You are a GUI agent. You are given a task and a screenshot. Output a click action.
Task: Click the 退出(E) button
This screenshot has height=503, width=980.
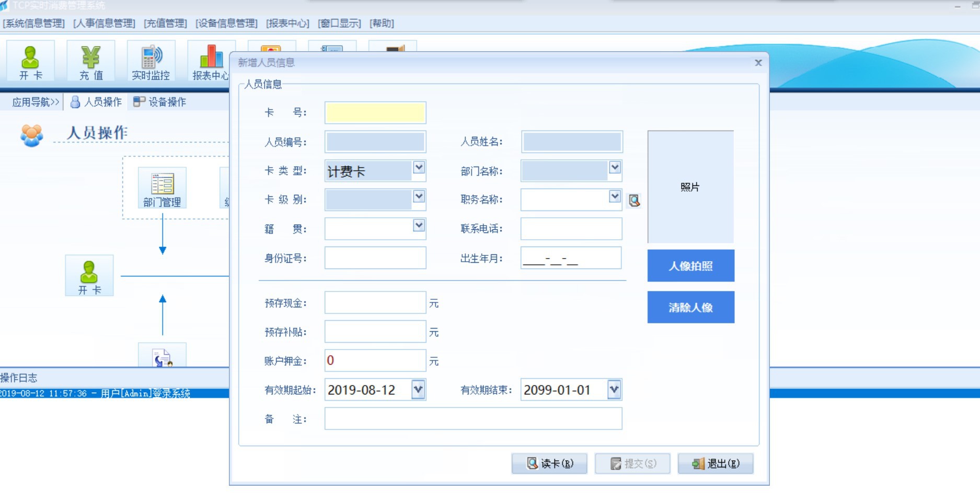pyautogui.click(x=716, y=463)
